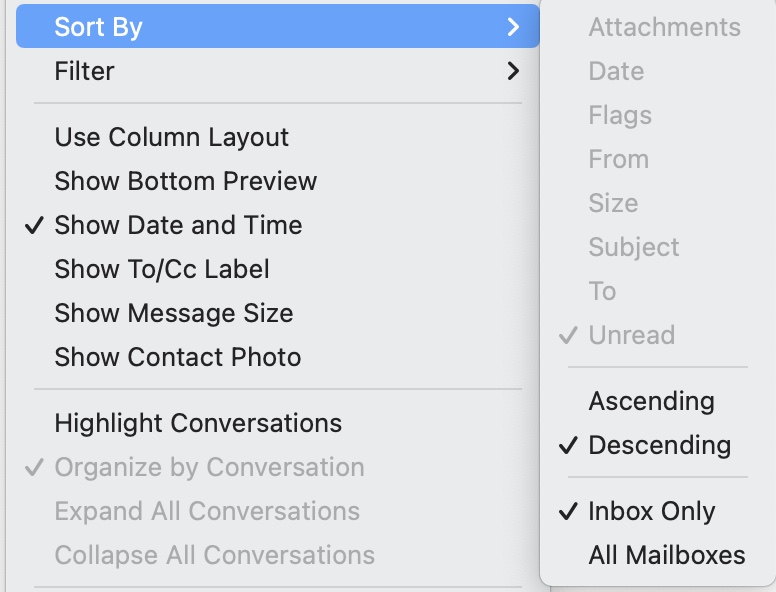This screenshot has width=776, height=592.
Task: Select Highlight Conversations
Action: pos(198,423)
